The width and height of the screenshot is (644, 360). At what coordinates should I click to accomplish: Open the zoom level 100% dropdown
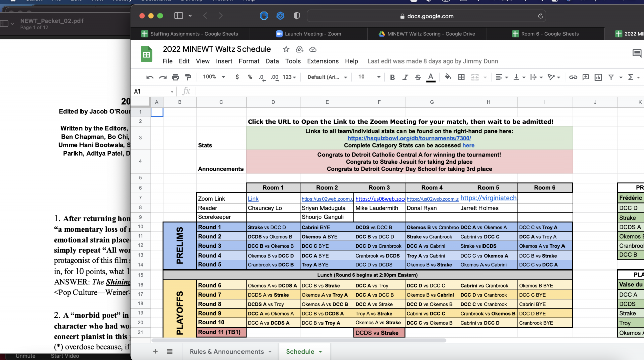(213, 77)
